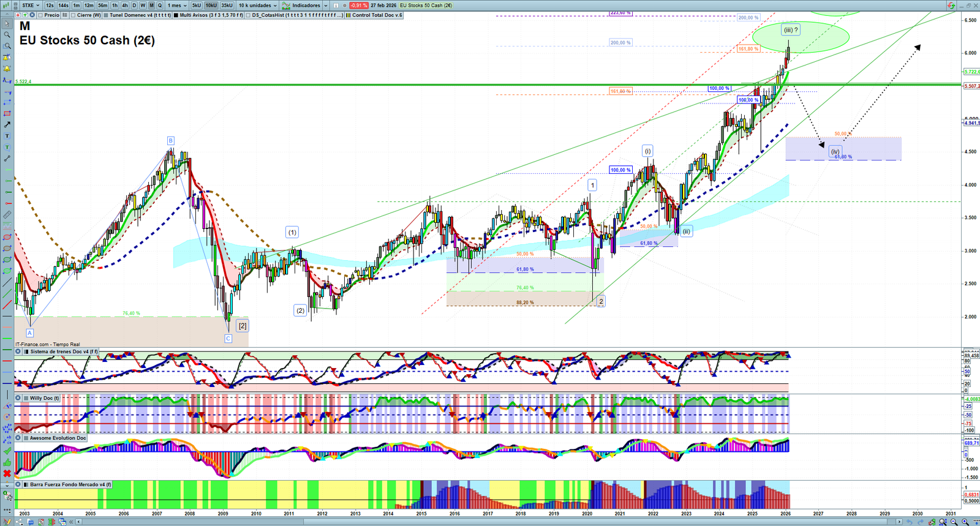Click the horizontal scrollbar left arrow
Image resolution: width=980 pixels, height=526 pixels.
point(78,522)
